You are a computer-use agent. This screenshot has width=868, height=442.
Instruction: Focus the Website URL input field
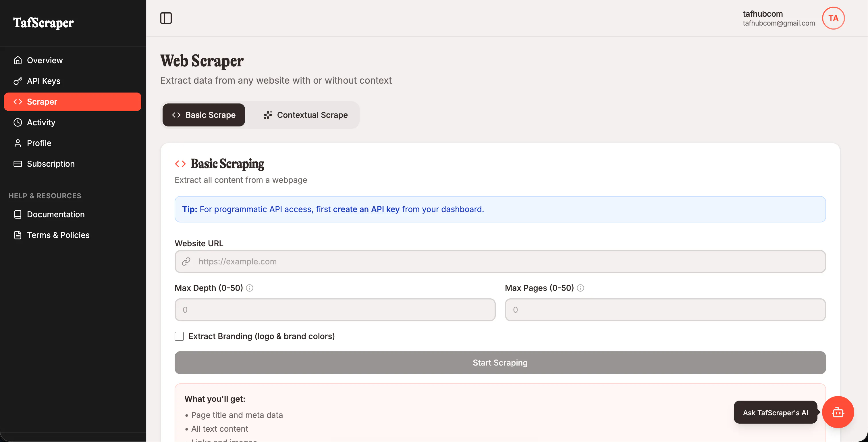coord(500,262)
